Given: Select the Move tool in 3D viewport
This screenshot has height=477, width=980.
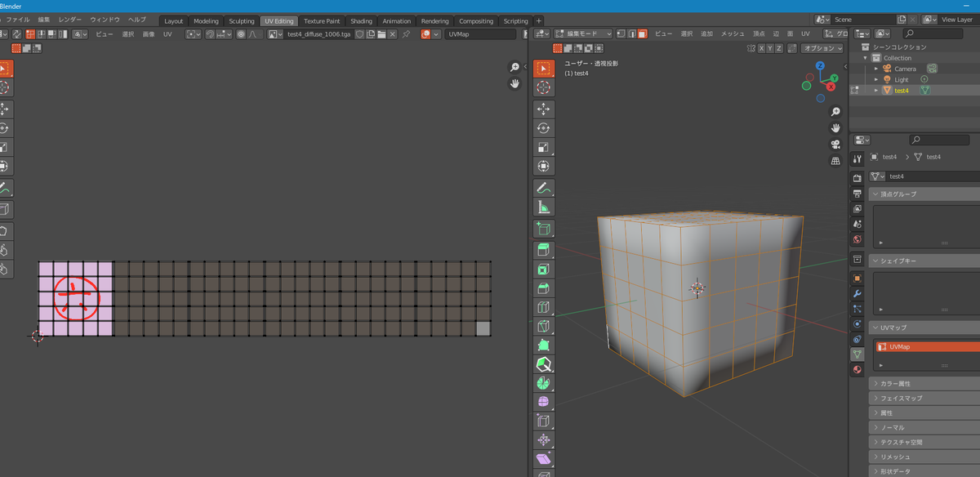Looking at the screenshot, I should point(544,109).
